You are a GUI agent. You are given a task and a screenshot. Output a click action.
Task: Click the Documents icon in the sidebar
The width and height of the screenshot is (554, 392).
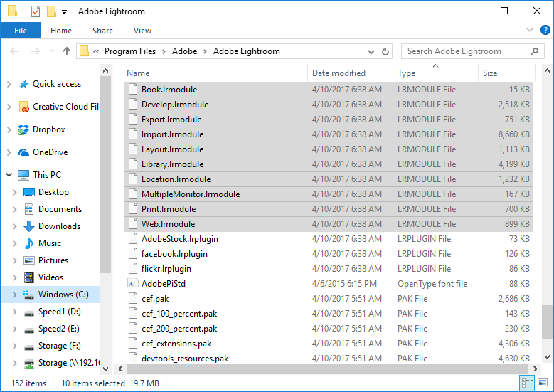point(29,209)
